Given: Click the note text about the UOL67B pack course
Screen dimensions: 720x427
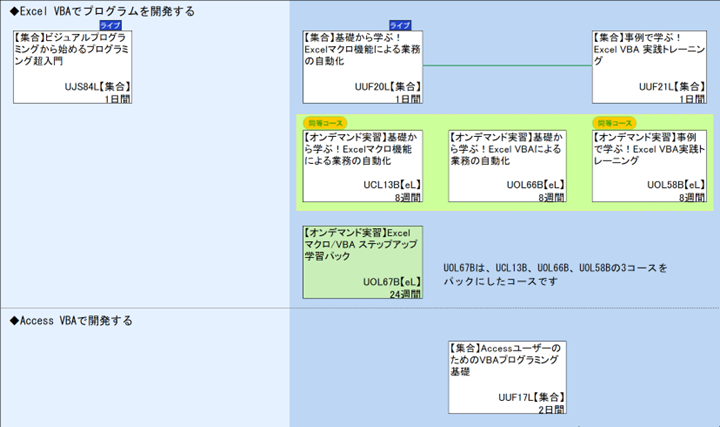Looking at the screenshot, I should click(555, 274).
